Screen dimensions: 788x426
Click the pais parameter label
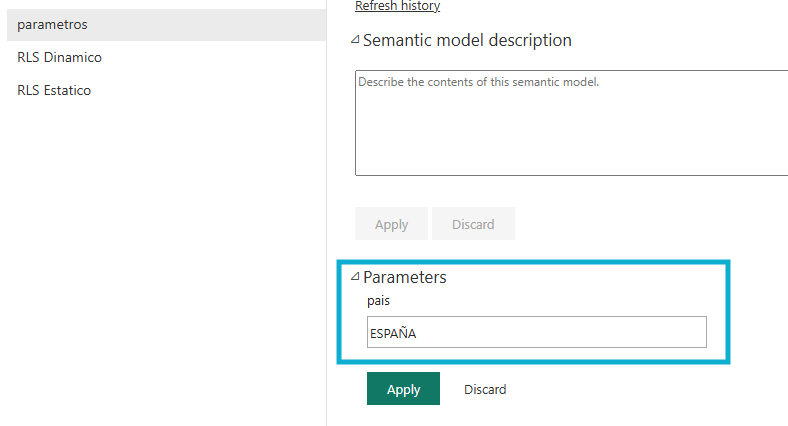(x=378, y=301)
